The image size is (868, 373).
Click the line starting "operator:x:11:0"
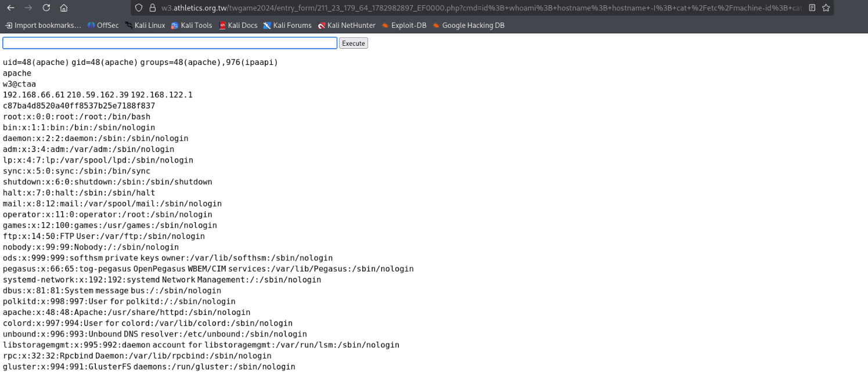tap(107, 215)
